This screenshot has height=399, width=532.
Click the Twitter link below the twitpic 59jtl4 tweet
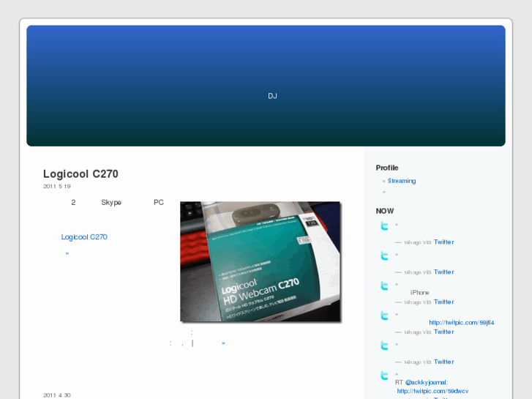[x=443, y=332]
